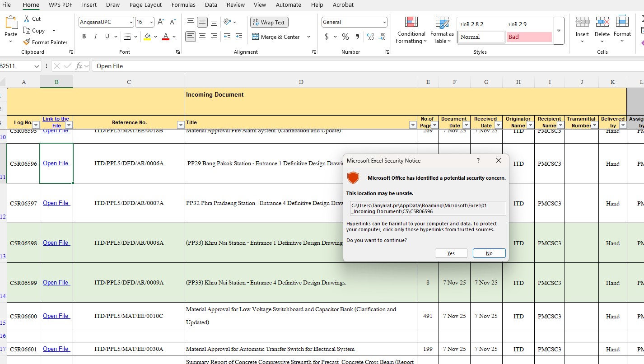Switch to the Formulas tab
The image size is (644, 364).
183,5
